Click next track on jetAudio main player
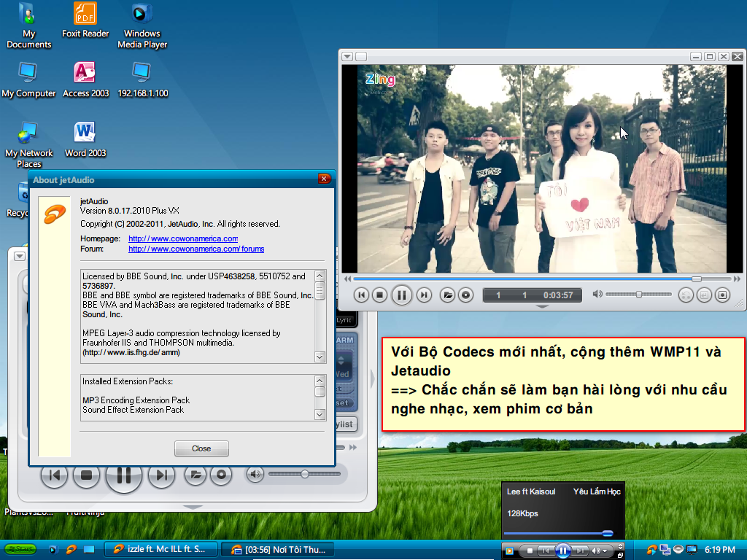The image size is (747, 560). coord(161,475)
